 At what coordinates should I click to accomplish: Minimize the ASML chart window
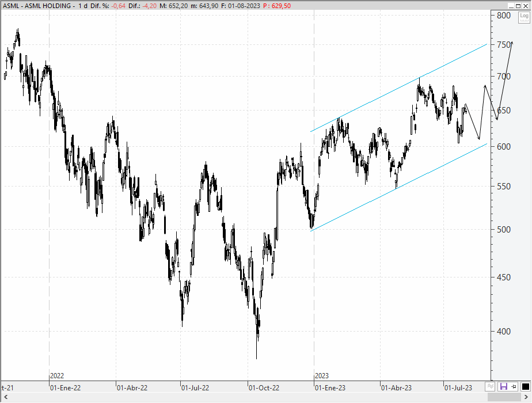[x=511, y=6]
